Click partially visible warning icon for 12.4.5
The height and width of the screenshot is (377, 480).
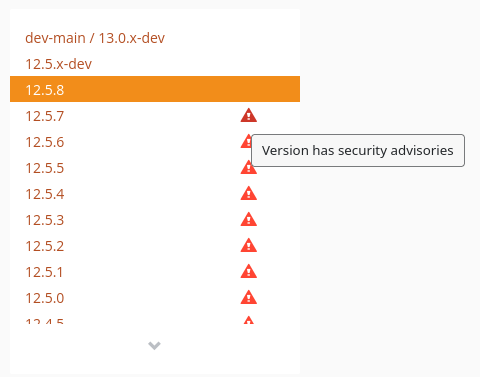pos(249,320)
